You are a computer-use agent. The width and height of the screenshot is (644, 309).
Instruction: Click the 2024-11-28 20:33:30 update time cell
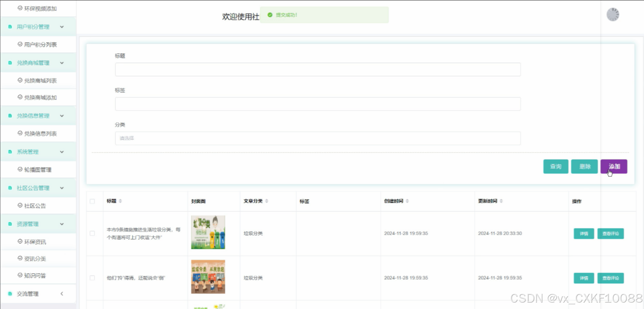click(x=500, y=233)
